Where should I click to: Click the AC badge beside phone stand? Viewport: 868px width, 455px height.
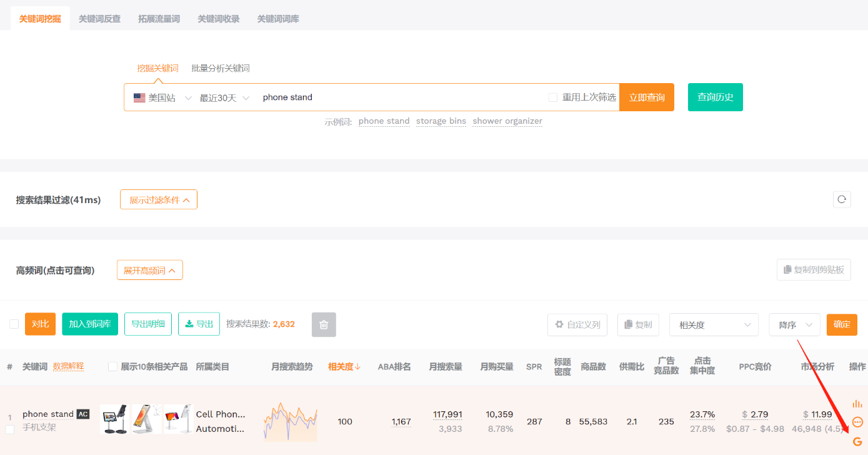coord(83,414)
